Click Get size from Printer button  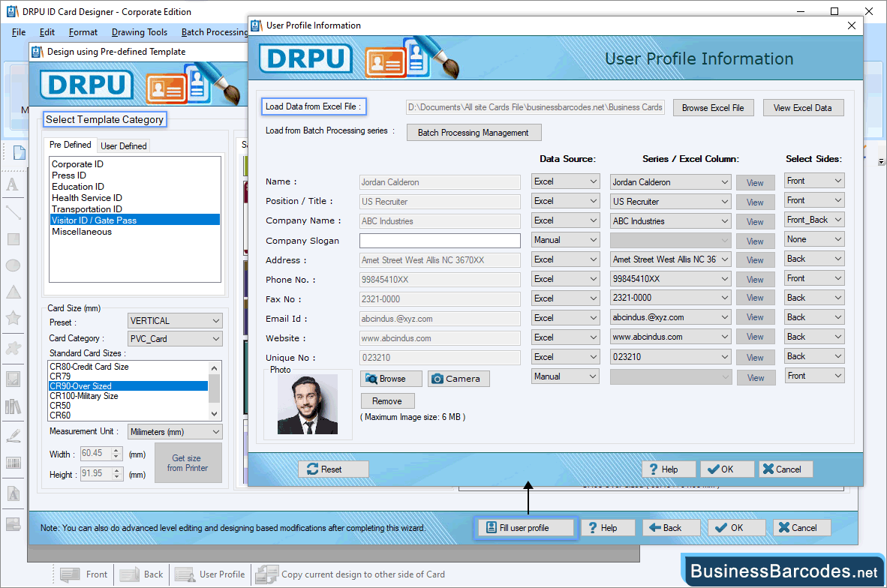(x=188, y=463)
